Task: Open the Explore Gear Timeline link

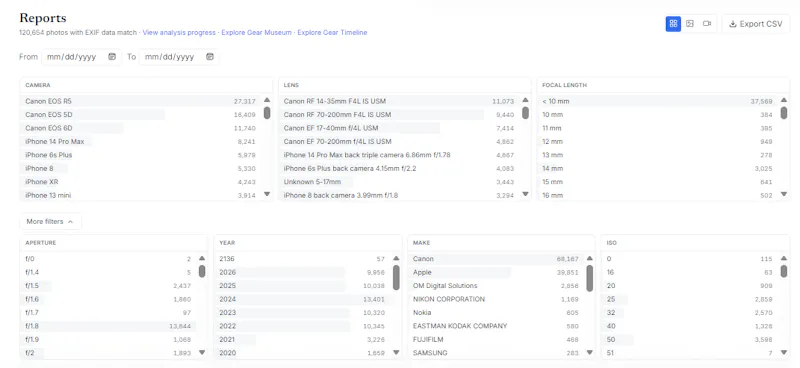Action: point(332,32)
